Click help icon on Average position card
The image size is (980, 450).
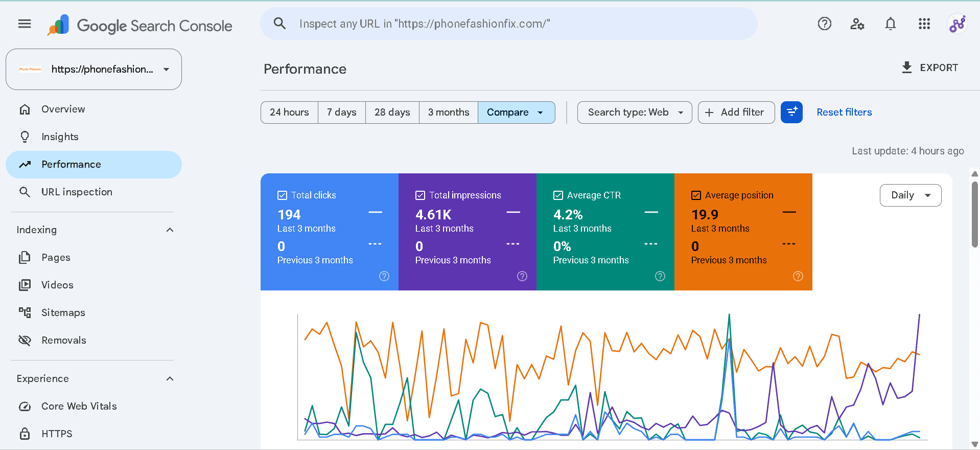click(x=798, y=276)
